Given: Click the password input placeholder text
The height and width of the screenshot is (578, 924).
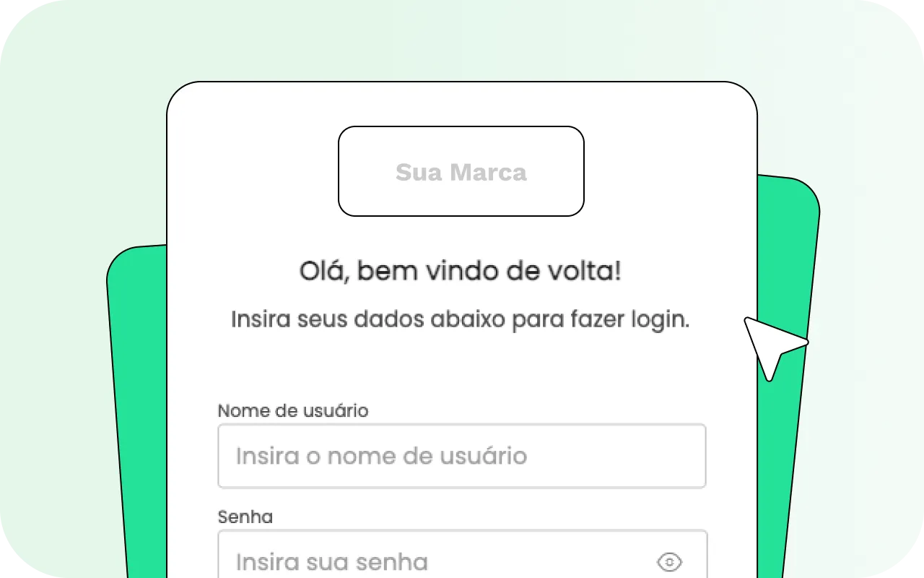Looking at the screenshot, I should tap(331, 562).
